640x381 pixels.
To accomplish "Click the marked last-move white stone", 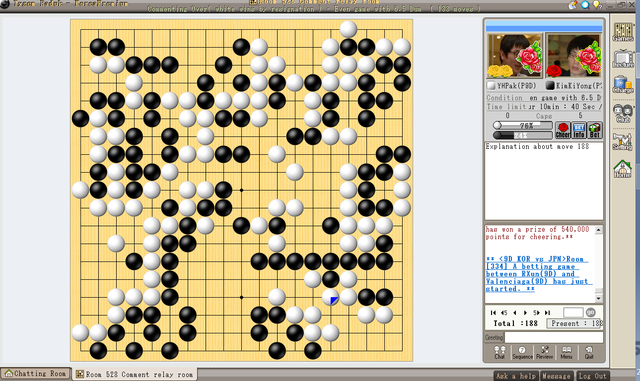I will 331,297.
